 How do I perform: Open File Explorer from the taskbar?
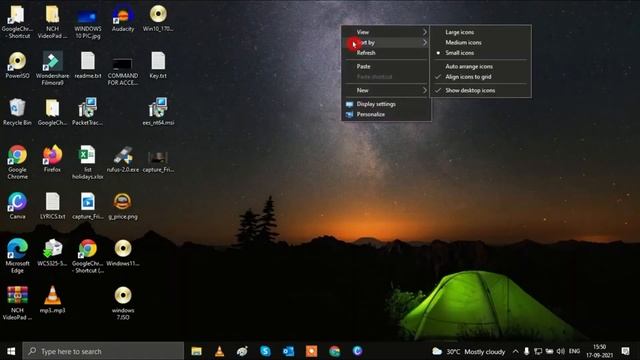(197, 351)
